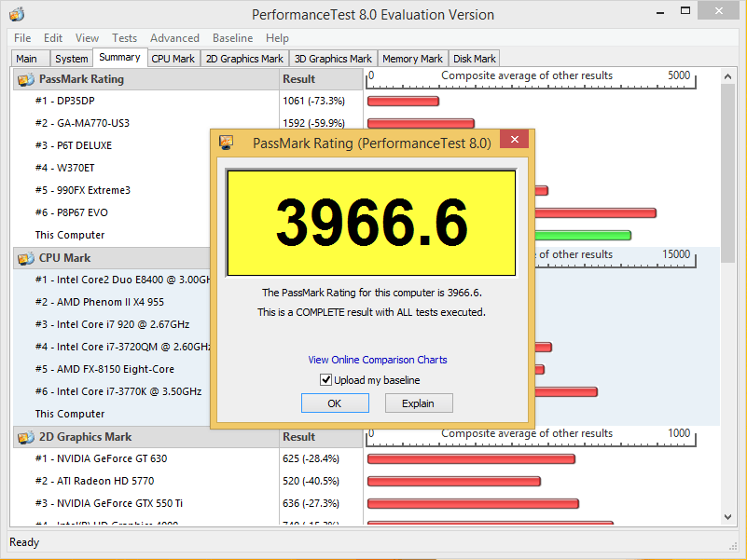
Task: Close the PassMark Rating dialog
Action: point(515,140)
